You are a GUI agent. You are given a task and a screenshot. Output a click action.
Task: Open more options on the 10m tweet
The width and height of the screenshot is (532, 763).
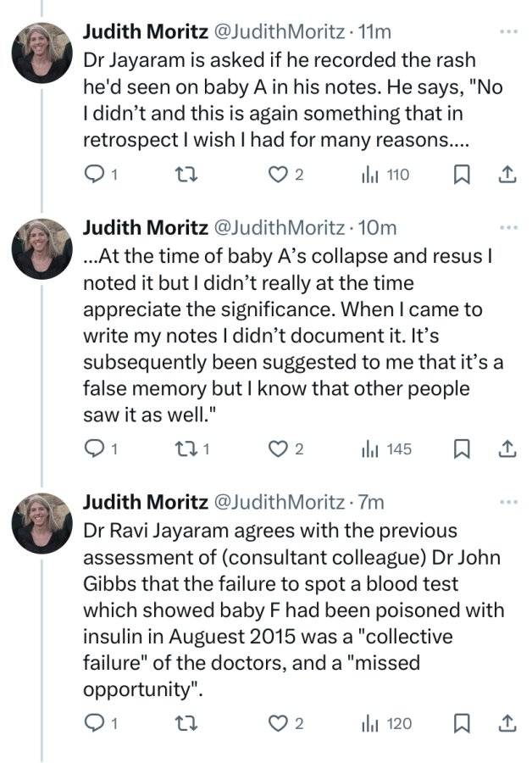(508, 227)
